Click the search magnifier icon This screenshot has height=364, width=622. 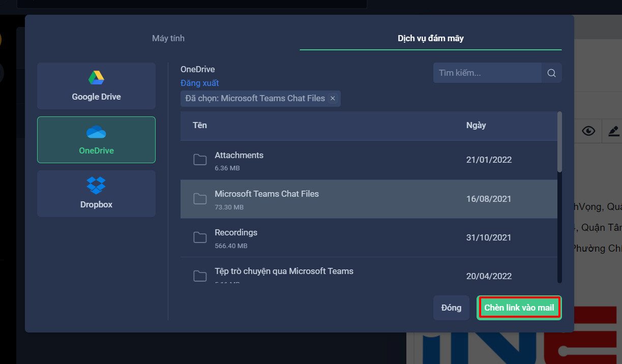(552, 73)
